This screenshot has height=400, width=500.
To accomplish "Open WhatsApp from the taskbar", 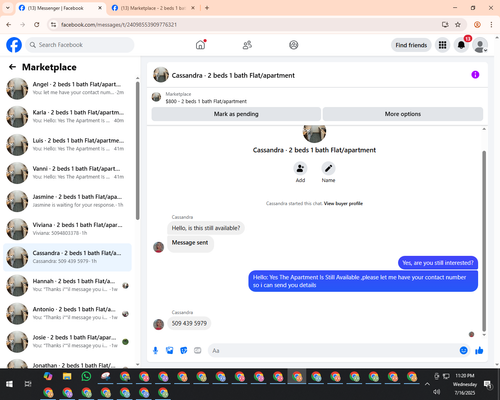I will (x=86, y=376).
